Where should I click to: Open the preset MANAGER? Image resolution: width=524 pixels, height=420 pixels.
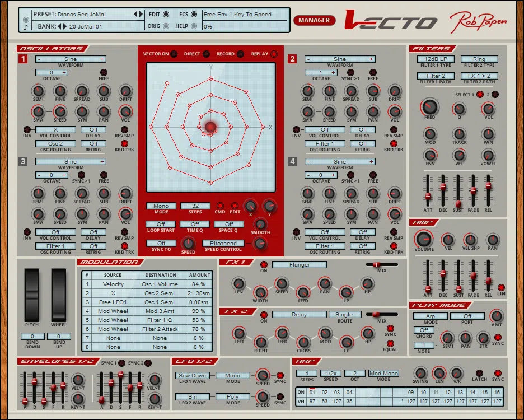click(x=314, y=20)
